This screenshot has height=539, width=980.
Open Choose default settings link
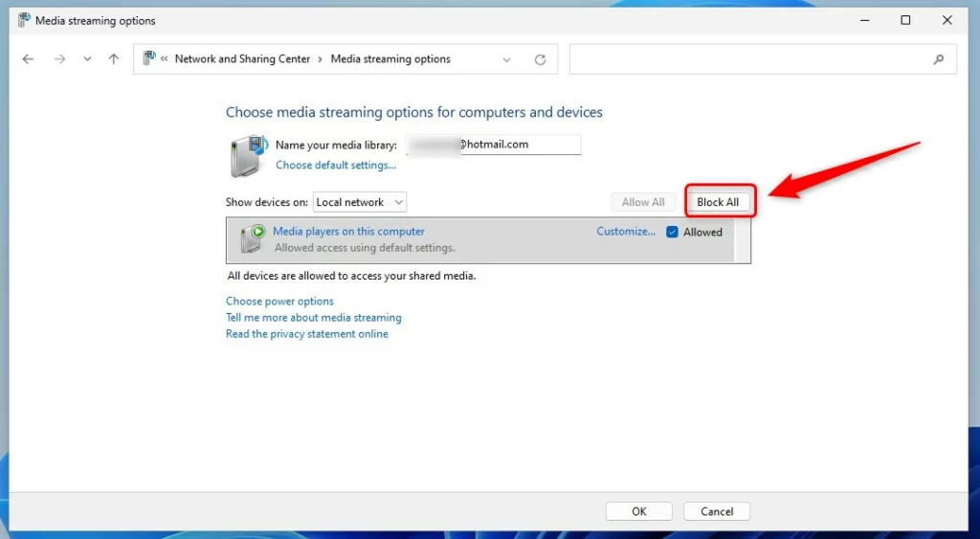click(x=336, y=165)
